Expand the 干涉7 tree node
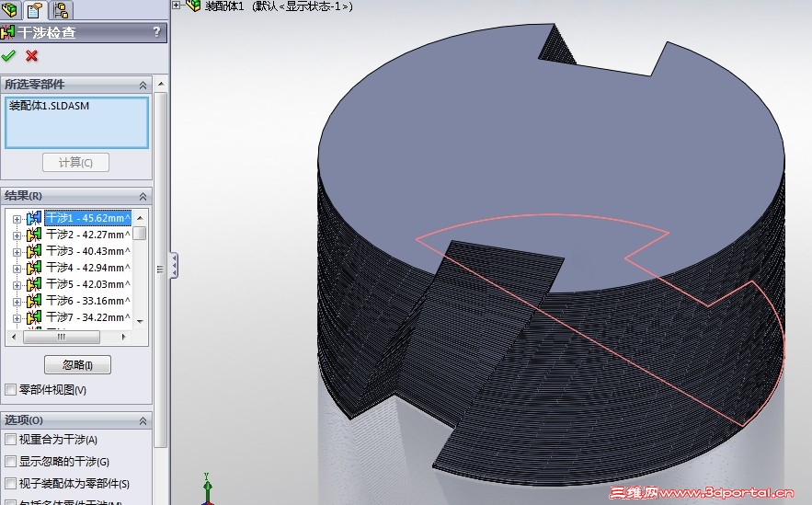812x505 pixels. point(17,318)
